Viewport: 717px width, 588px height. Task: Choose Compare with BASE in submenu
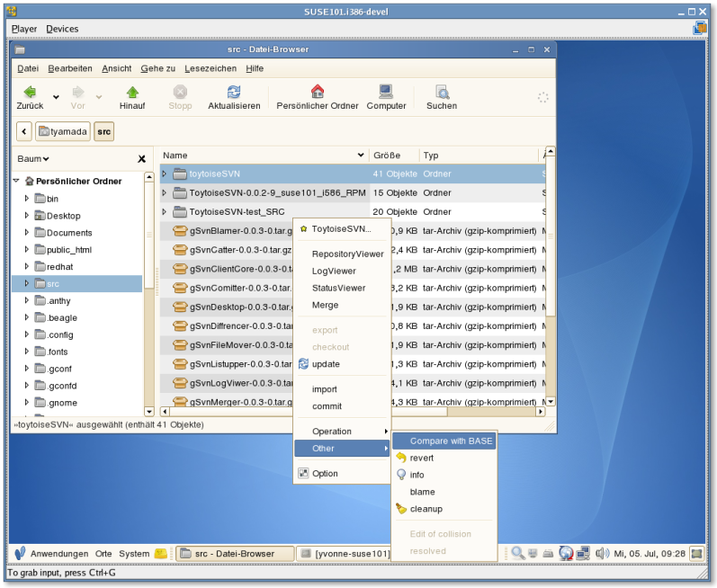pyautogui.click(x=444, y=441)
